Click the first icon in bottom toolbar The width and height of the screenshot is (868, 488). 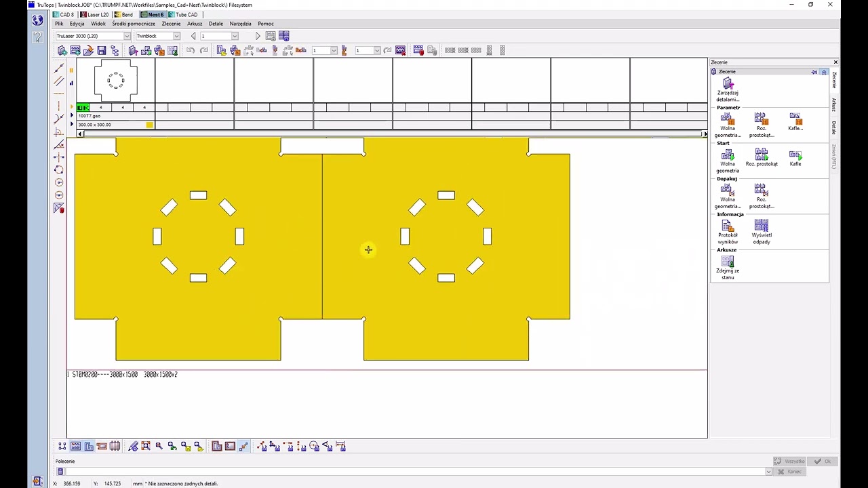[x=62, y=446]
